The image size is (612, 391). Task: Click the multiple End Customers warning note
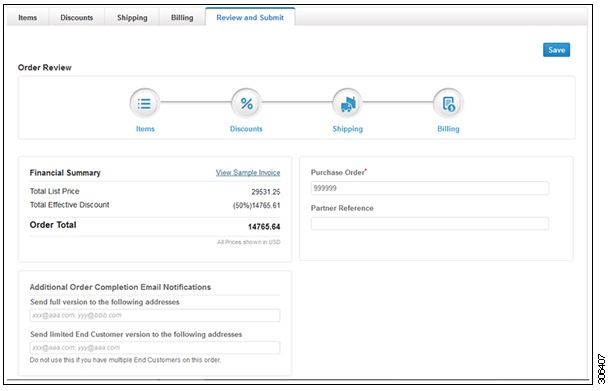125,360
